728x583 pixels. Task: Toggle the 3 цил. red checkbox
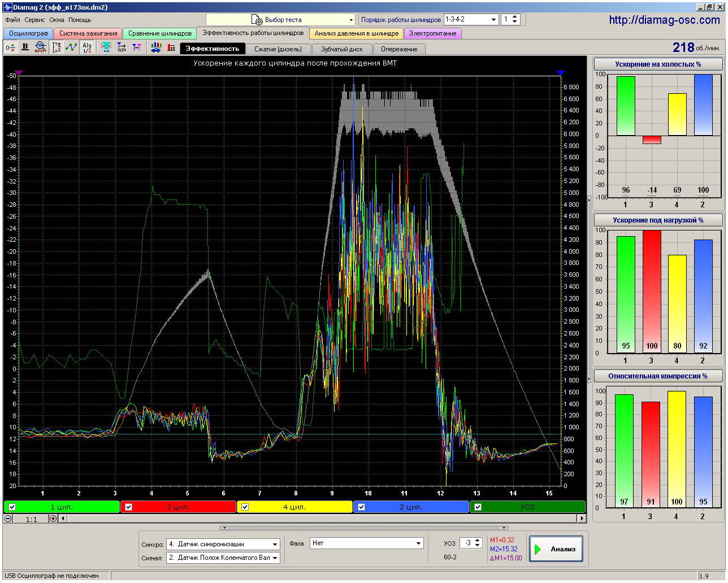[x=129, y=507]
